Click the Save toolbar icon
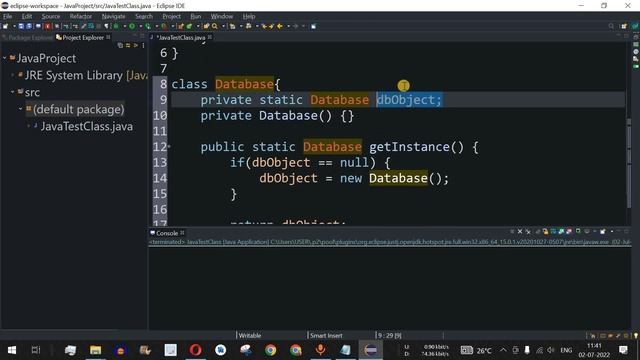The image size is (640, 360). 21,26
